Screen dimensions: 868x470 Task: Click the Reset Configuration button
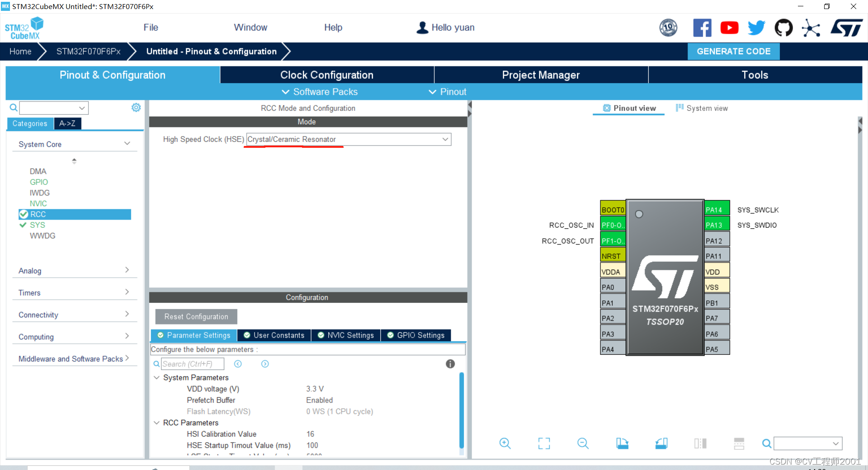click(196, 317)
